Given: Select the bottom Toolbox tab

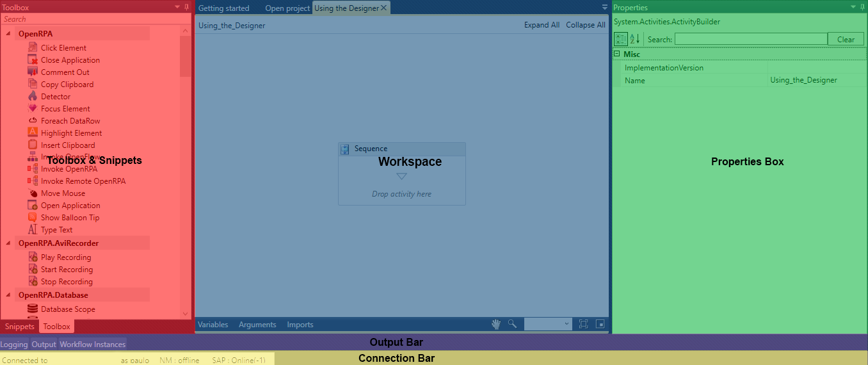Looking at the screenshot, I should pos(57,326).
